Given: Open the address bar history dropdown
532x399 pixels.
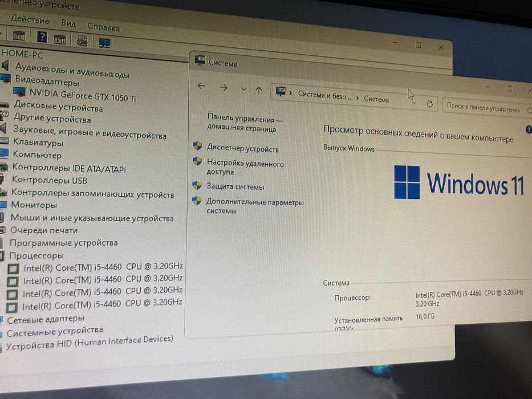Looking at the screenshot, I should [x=414, y=103].
